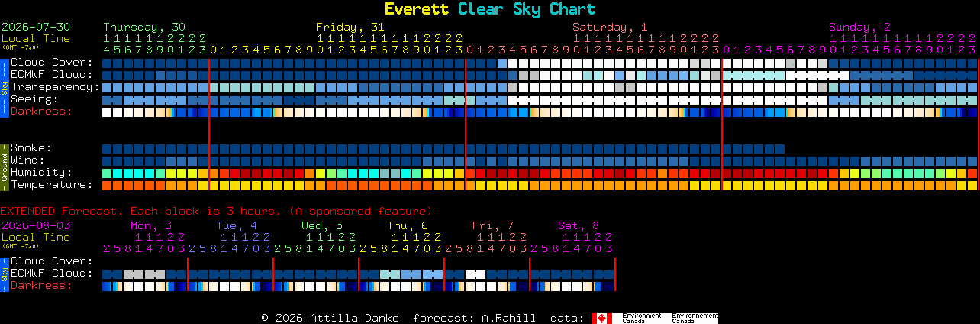Click the Ground sidebar tag beside Wind

click(x=4, y=167)
